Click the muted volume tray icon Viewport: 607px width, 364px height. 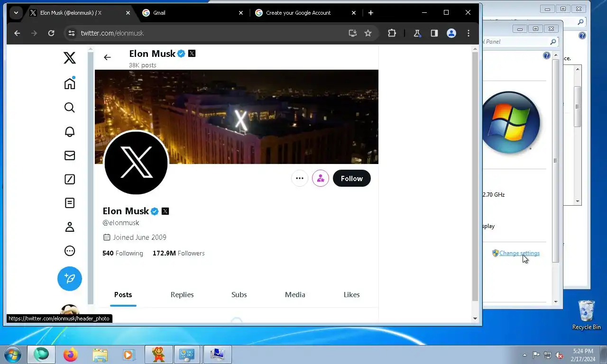click(559, 355)
